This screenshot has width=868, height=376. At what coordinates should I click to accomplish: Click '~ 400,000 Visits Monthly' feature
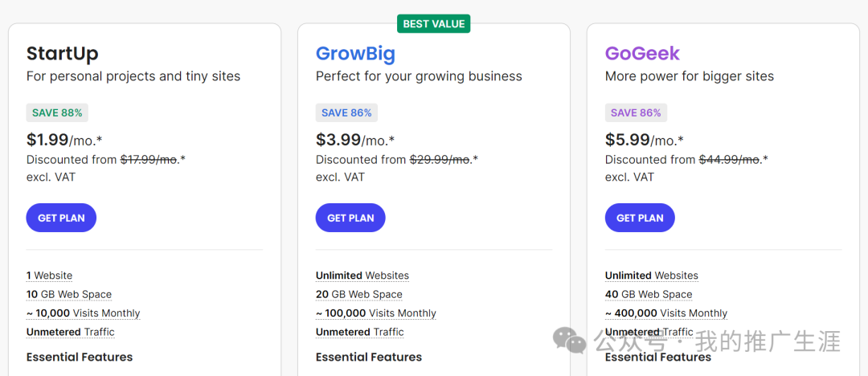pyautogui.click(x=665, y=313)
